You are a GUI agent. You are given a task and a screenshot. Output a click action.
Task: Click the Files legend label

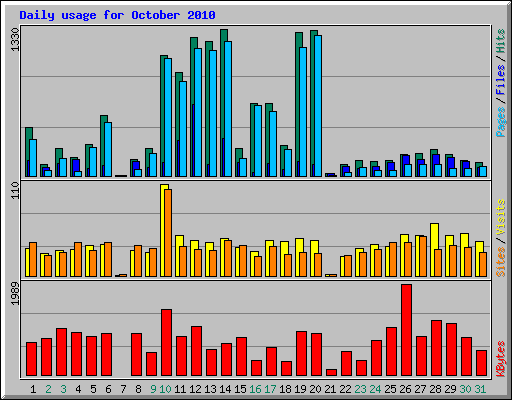pyautogui.click(x=500, y=79)
